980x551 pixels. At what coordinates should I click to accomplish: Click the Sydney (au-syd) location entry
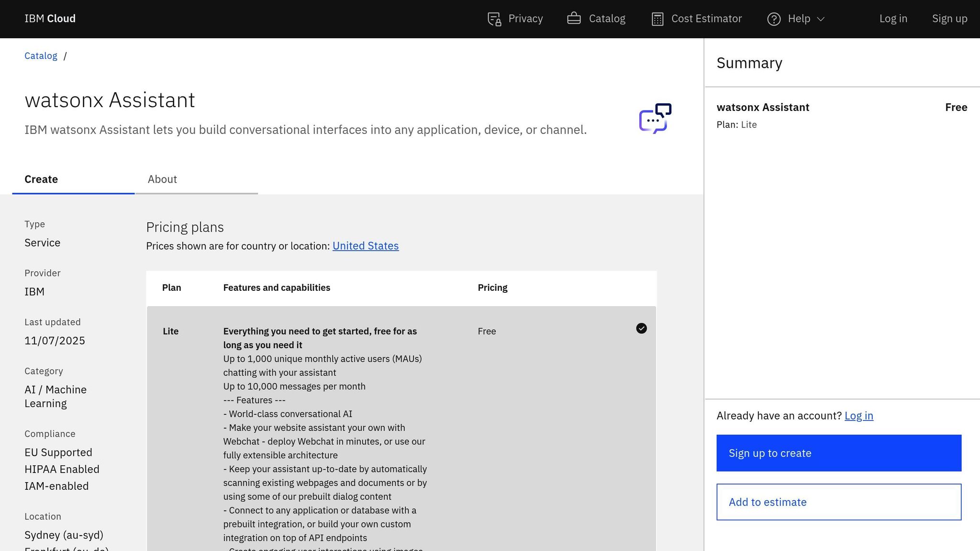click(x=63, y=535)
